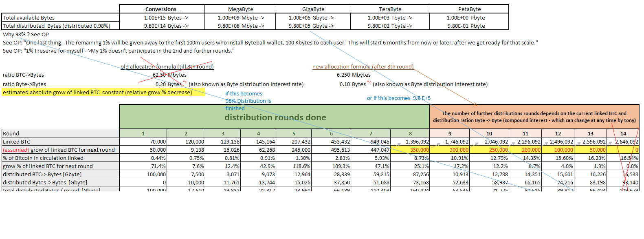Click the 5.93% circulation linked cell
The image size is (644, 239).
click(371, 158)
